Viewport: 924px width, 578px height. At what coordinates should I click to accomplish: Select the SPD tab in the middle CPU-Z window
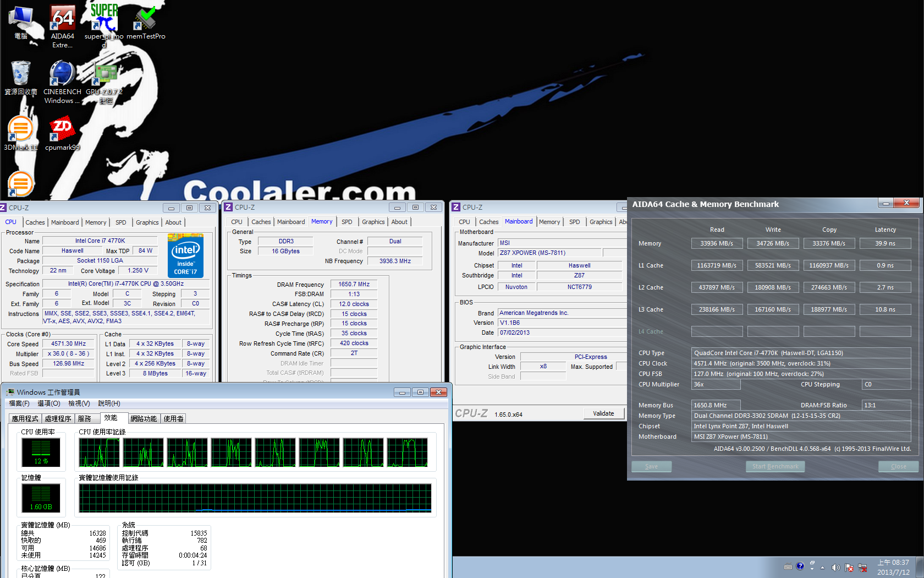tap(346, 222)
